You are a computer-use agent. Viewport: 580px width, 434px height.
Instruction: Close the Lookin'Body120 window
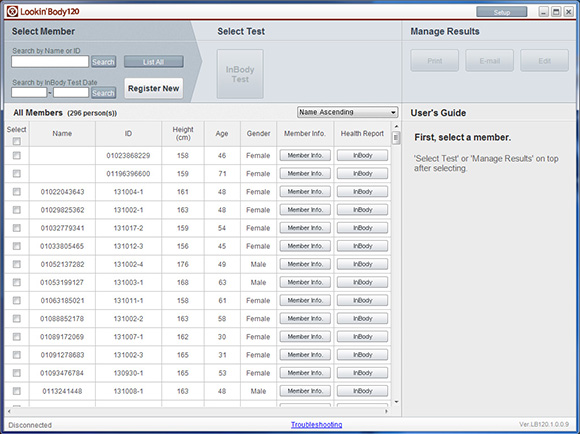[569, 12]
